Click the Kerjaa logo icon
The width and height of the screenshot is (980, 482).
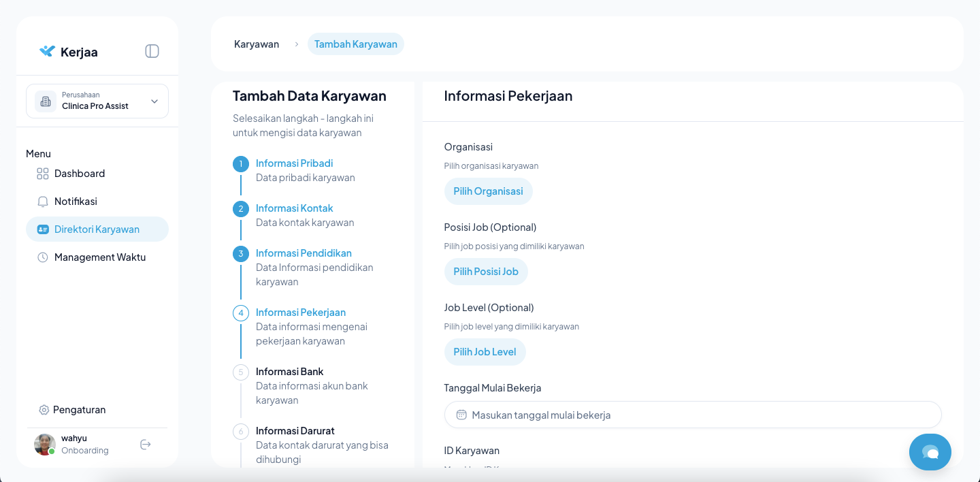click(x=47, y=51)
